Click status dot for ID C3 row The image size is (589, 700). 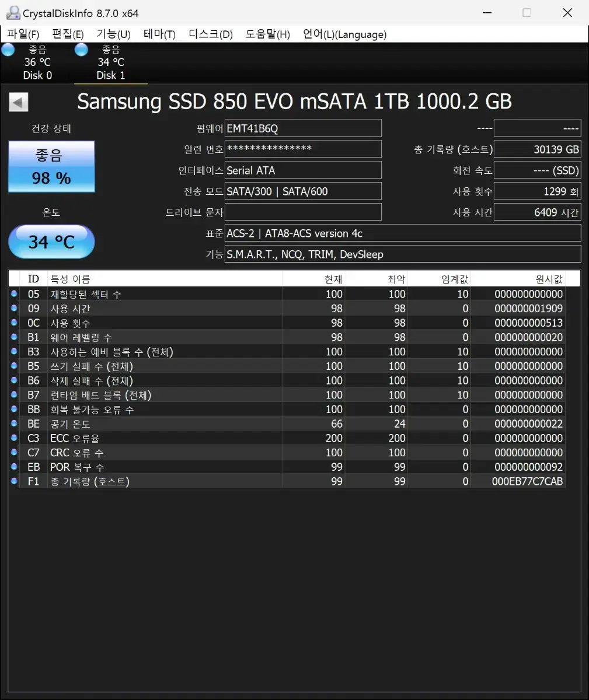14,438
